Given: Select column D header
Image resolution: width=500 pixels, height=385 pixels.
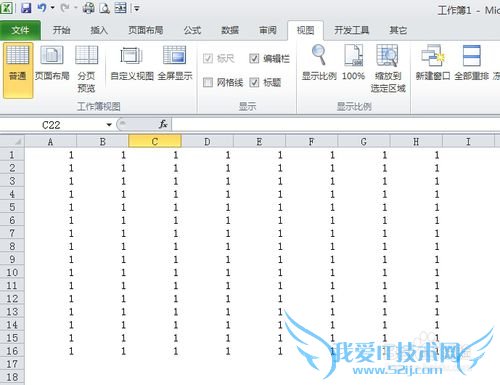Looking at the screenshot, I should [207, 142].
